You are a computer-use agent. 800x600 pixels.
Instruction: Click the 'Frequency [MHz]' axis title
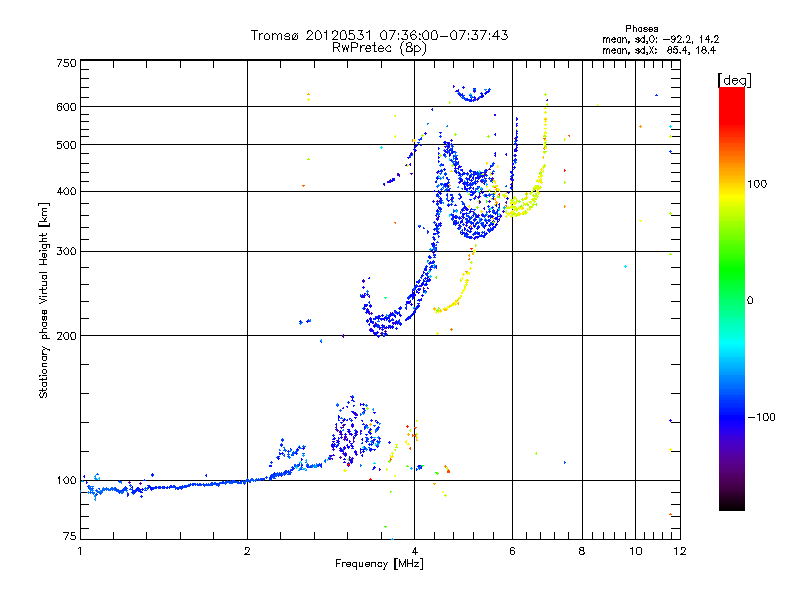(379, 564)
